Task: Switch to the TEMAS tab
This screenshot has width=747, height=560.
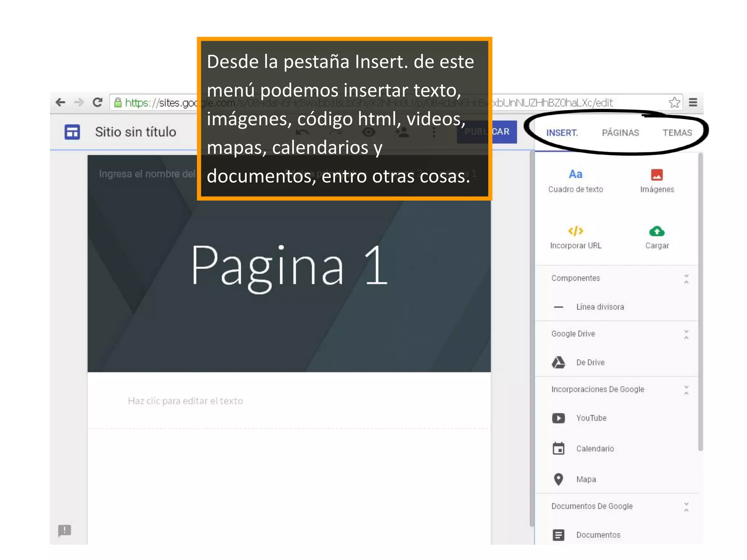Action: [677, 133]
